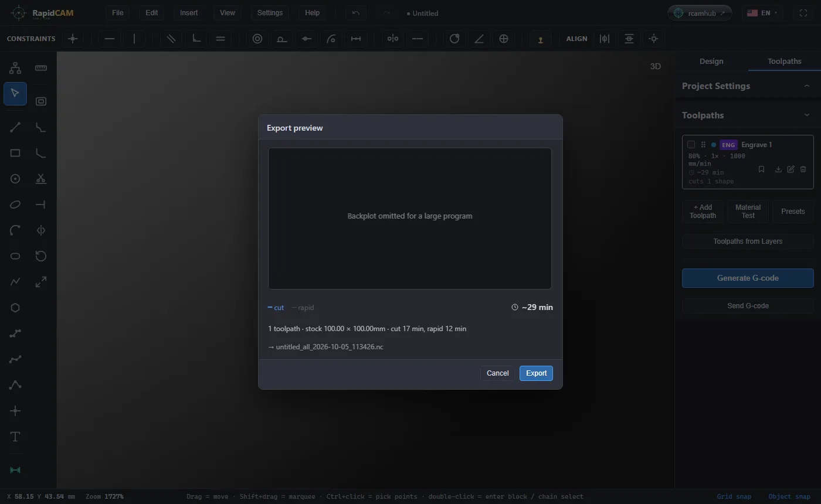Toggle cut paths legend in preview
The width and height of the screenshot is (821, 504).
pyautogui.click(x=276, y=308)
